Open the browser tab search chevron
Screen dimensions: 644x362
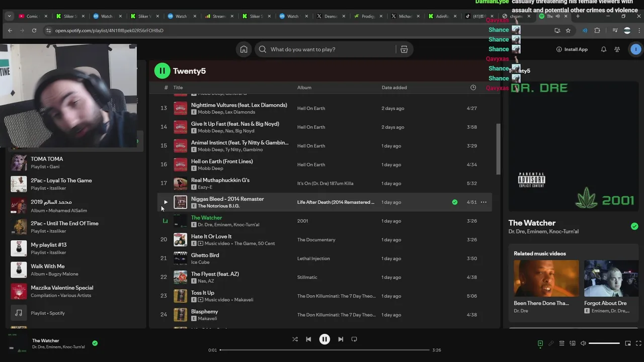[x=9, y=16]
